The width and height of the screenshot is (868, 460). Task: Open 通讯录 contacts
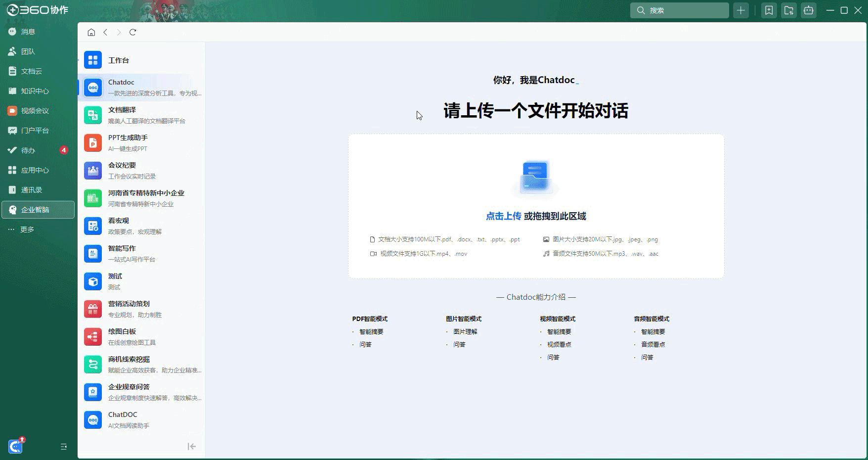[38, 190]
